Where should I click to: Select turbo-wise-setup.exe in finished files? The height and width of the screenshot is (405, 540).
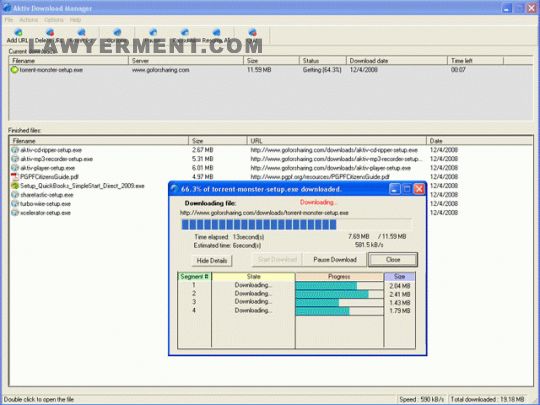pyautogui.click(x=45, y=204)
